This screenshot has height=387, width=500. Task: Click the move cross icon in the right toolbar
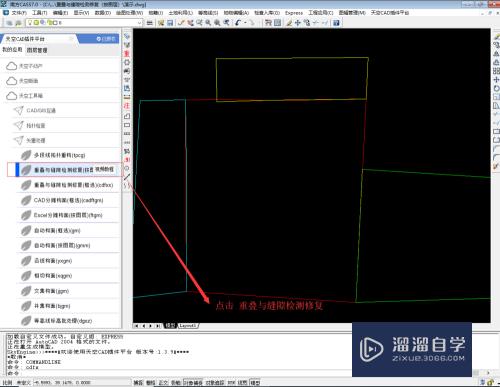click(x=496, y=80)
